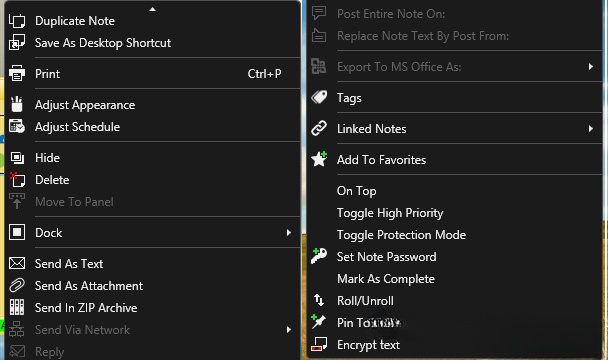Image resolution: width=608 pixels, height=360 pixels.
Task: Click the Duplicate Note icon
Action: [17, 21]
